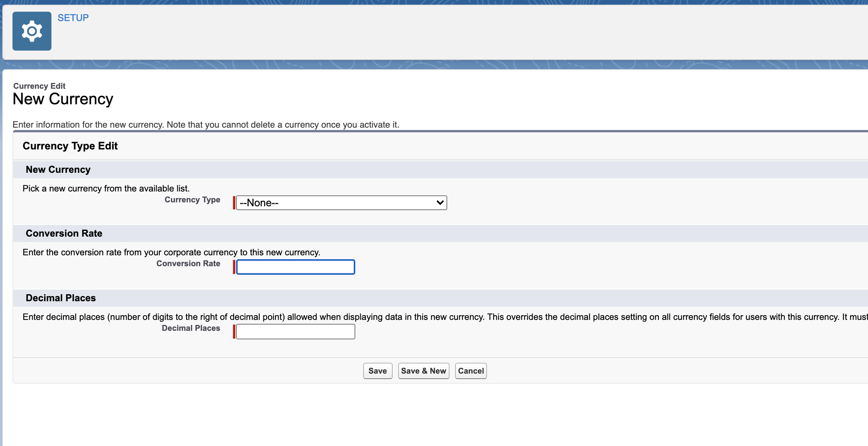This screenshot has height=446, width=868.
Task: Click the red required marker beside Currency Type
Action: (x=234, y=203)
